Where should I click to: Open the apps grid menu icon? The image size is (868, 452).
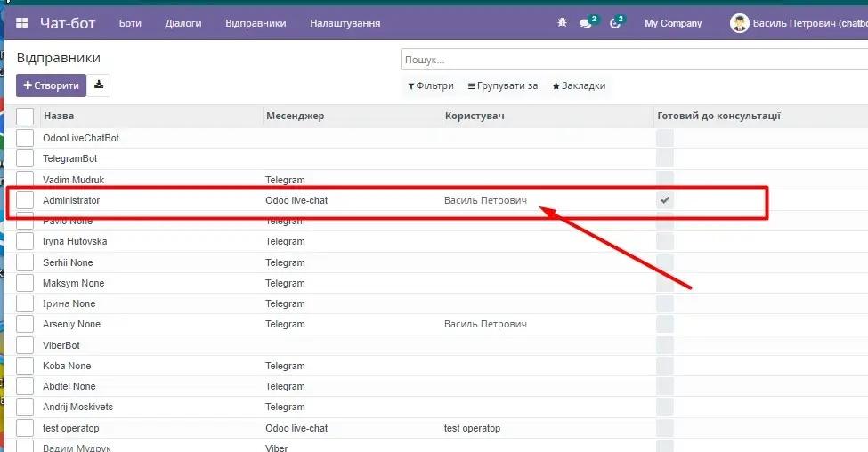22,23
